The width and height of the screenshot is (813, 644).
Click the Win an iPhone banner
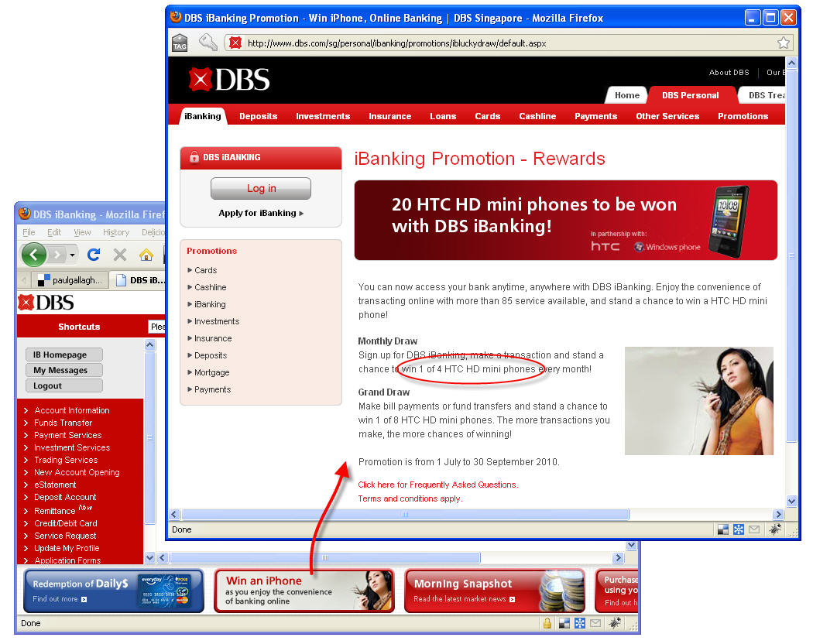[304, 591]
